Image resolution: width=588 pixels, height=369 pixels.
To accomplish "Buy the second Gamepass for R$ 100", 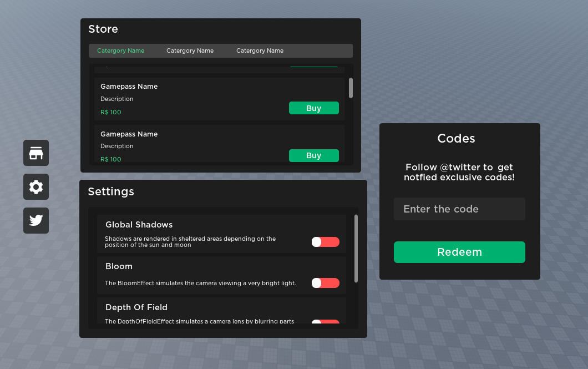I will pos(313,155).
